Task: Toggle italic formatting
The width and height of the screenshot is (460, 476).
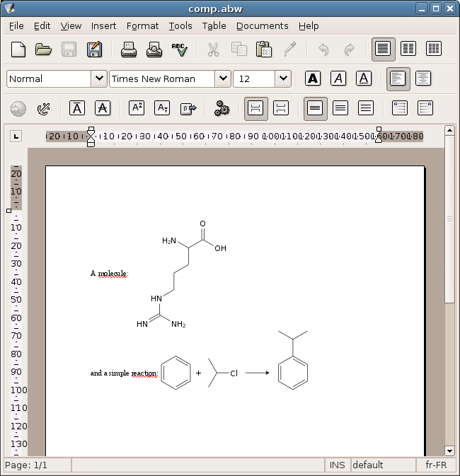Action: (x=338, y=79)
